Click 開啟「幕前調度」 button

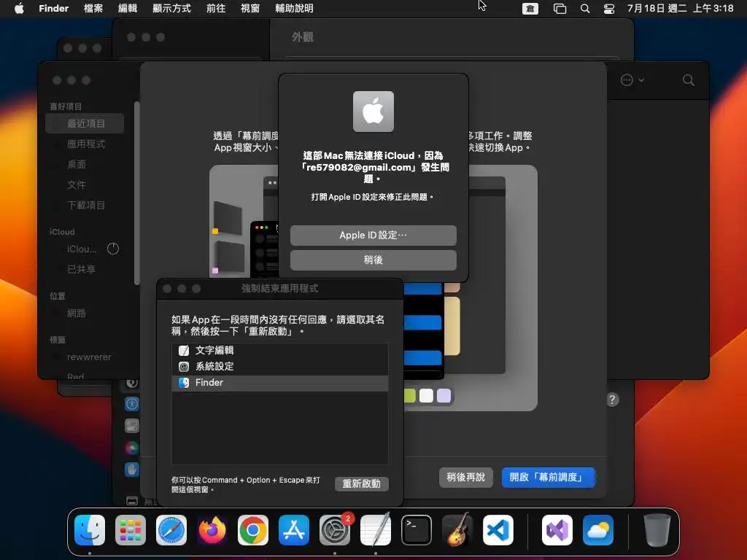549,477
